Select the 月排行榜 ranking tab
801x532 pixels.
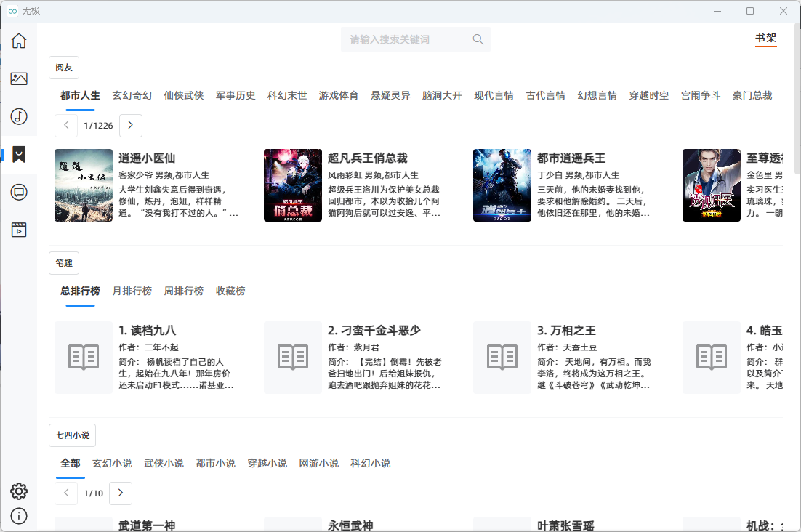coord(132,291)
